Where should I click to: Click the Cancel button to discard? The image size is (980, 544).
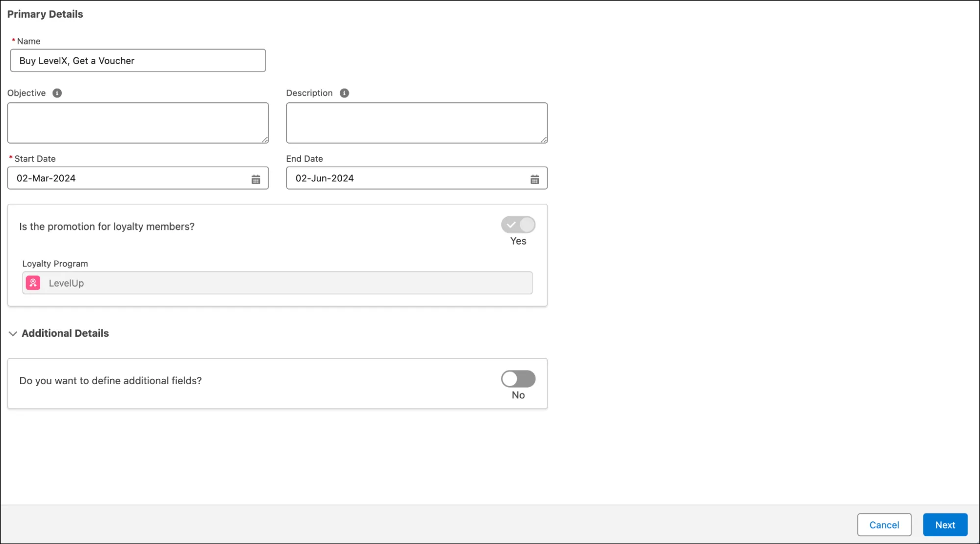[883, 524]
